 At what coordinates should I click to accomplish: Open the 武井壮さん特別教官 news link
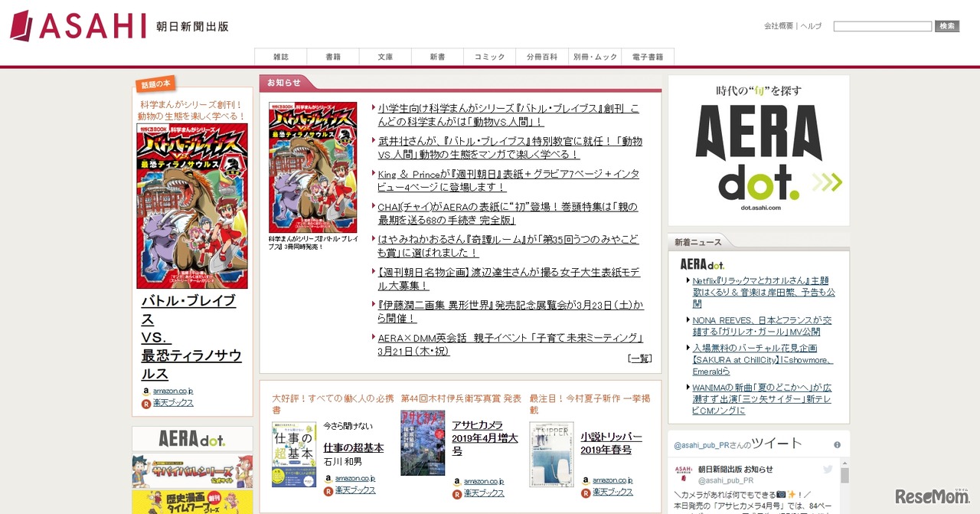tap(510, 148)
